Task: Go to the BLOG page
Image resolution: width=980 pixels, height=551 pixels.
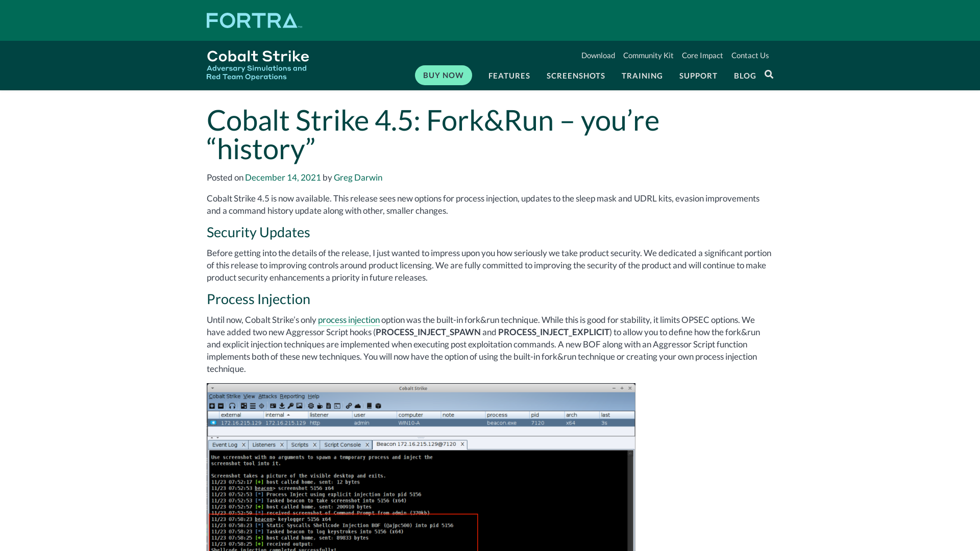Action: (745, 76)
